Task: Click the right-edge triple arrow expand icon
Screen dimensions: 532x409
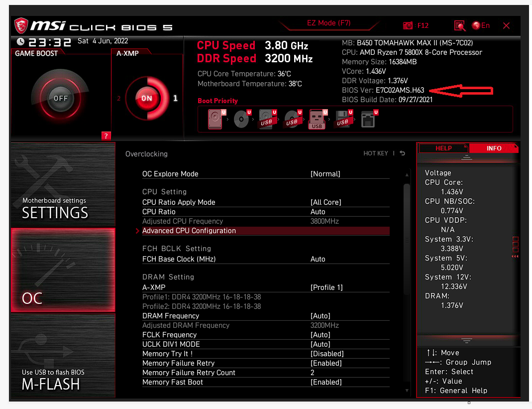Action: [515, 257]
